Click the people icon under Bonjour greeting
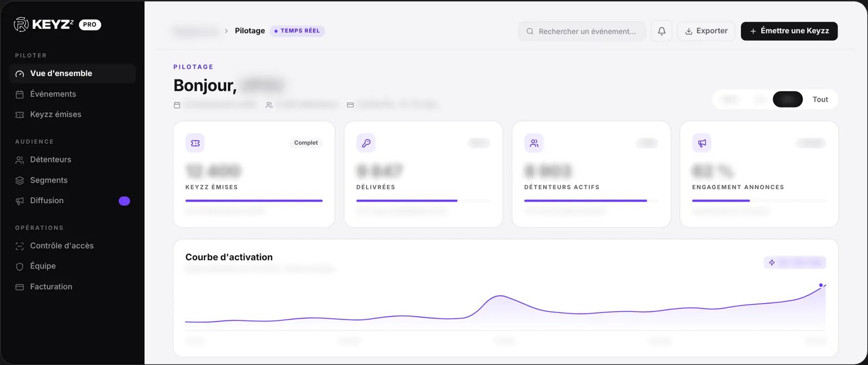The image size is (868, 365). (269, 105)
